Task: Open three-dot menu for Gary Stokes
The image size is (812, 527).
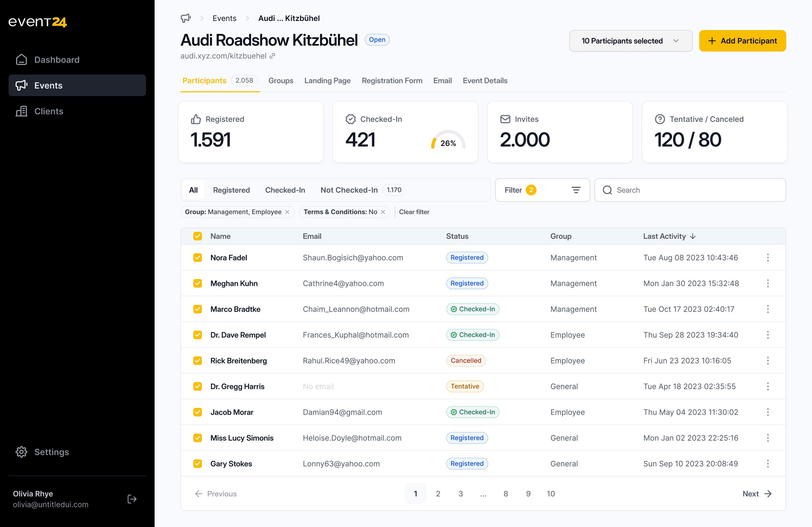Action: 768,464
